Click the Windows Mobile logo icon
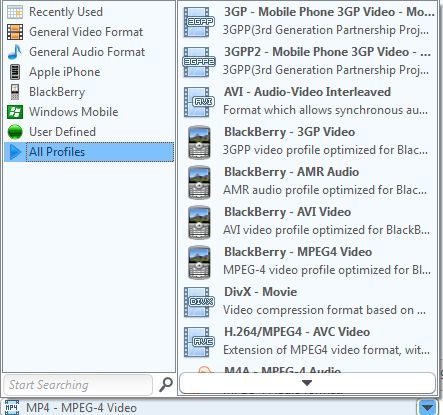 (x=15, y=112)
